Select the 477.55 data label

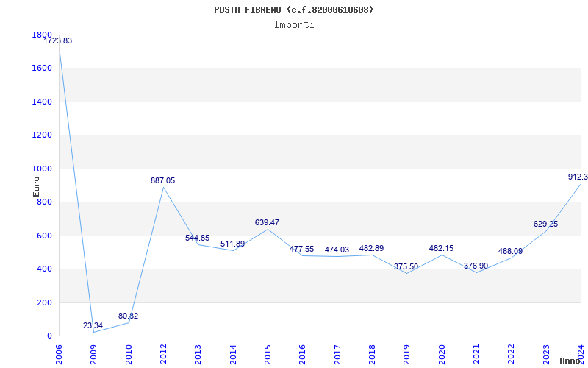pos(301,250)
